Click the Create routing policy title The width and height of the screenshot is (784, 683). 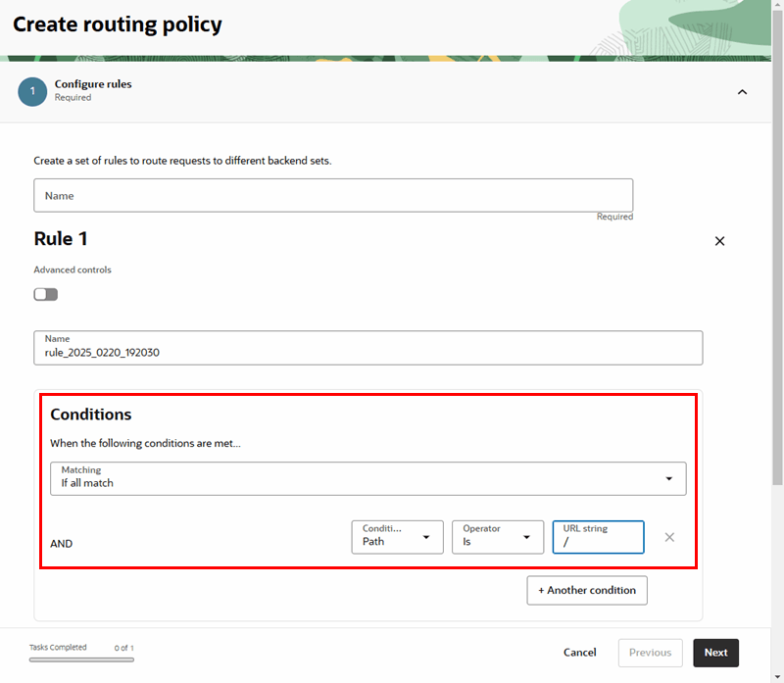[117, 24]
